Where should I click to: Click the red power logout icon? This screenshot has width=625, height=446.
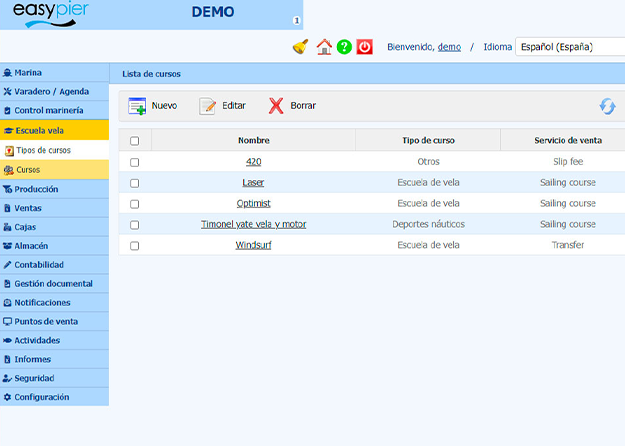coord(364,47)
